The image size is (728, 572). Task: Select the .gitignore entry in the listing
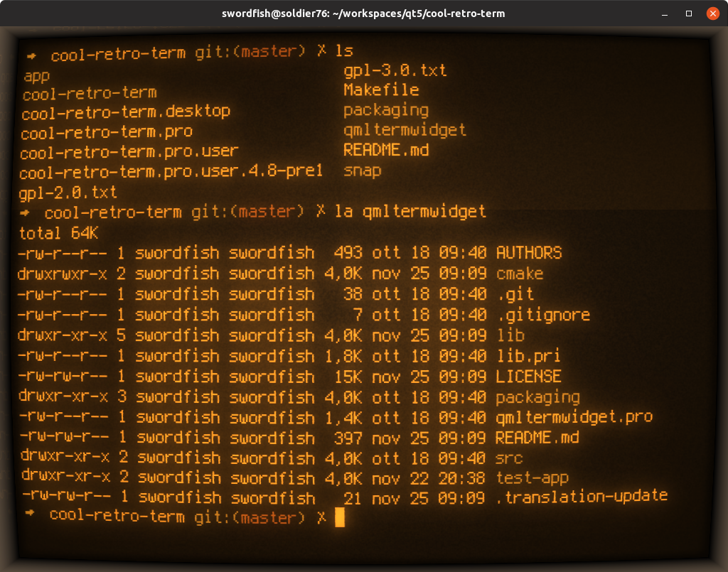(x=542, y=315)
